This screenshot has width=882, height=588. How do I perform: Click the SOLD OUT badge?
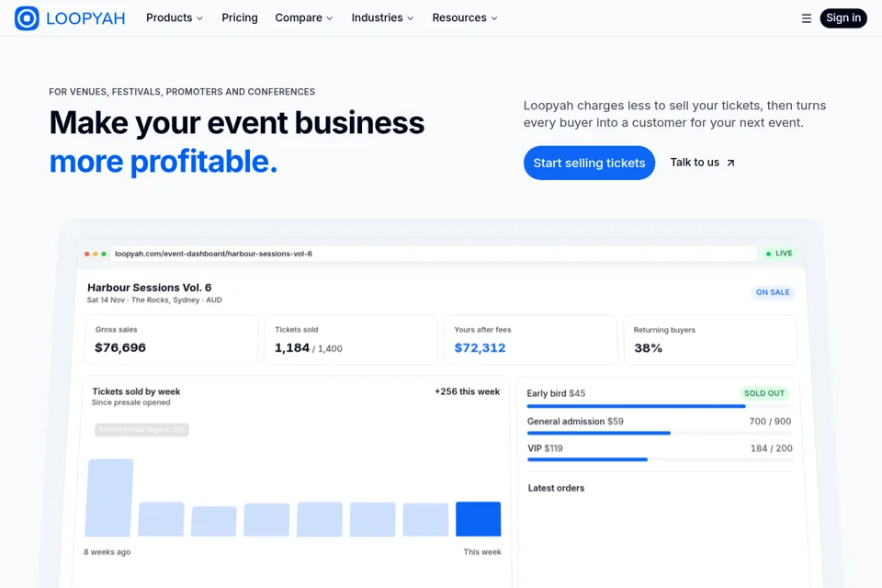coord(763,393)
